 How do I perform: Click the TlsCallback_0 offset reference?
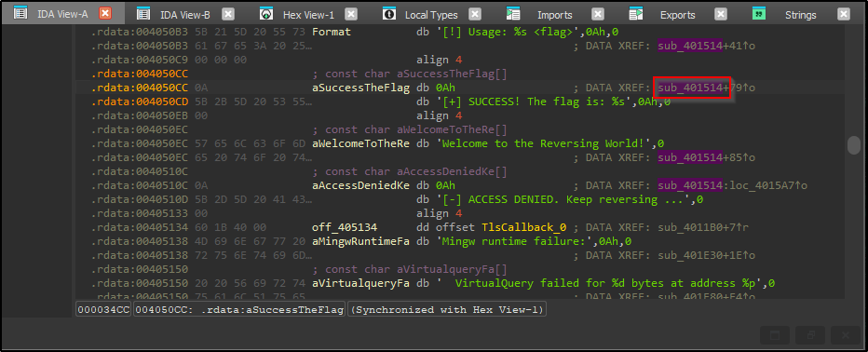pyautogui.click(x=524, y=227)
